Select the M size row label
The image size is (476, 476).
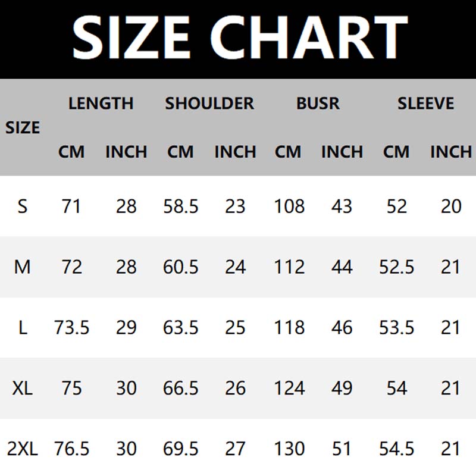point(23,267)
